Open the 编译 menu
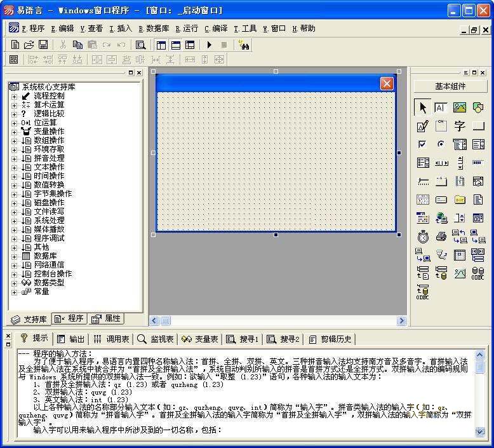This screenshot has height=448, width=494. (x=216, y=29)
